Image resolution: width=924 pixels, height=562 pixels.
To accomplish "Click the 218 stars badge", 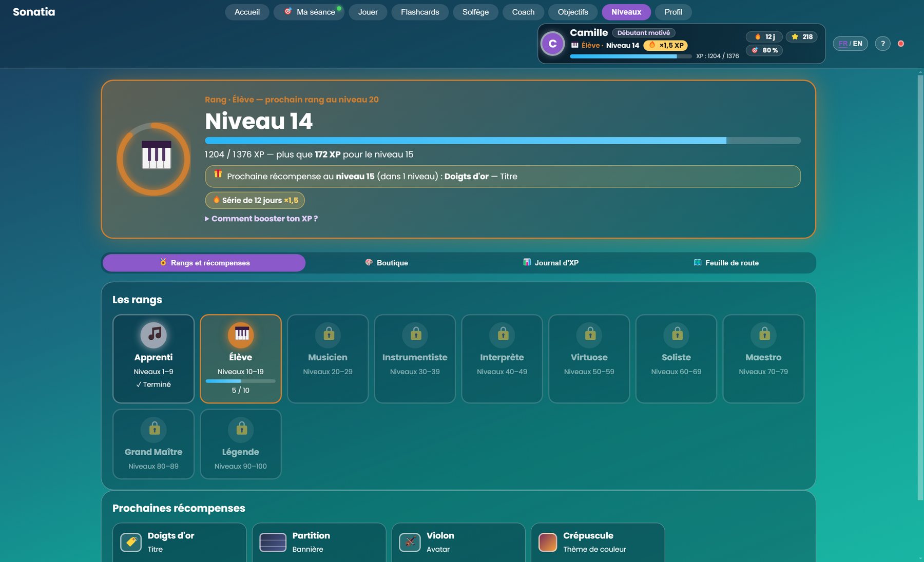I will (x=802, y=36).
